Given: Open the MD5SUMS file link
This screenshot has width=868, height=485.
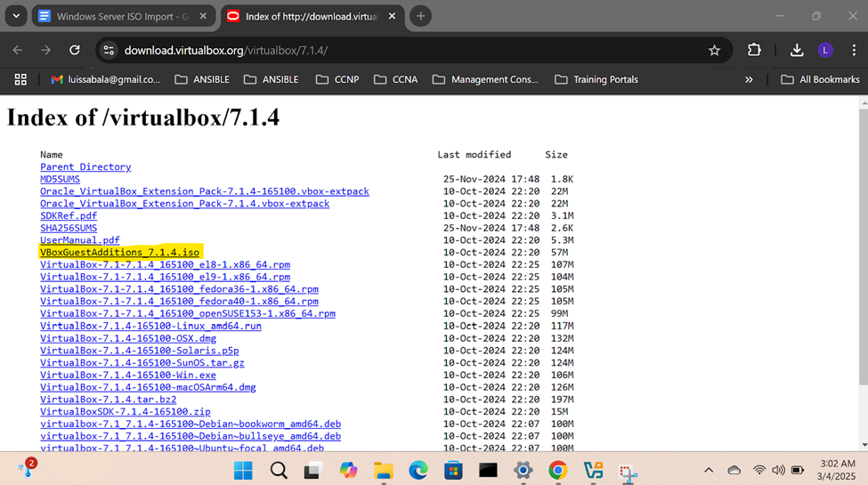Looking at the screenshot, I should (x=60, y=179).
